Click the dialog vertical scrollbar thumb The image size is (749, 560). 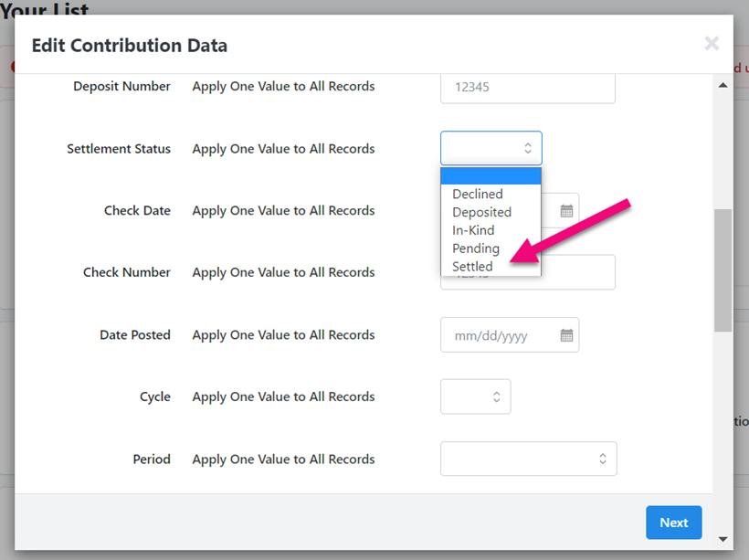click(x=723, y=269)
